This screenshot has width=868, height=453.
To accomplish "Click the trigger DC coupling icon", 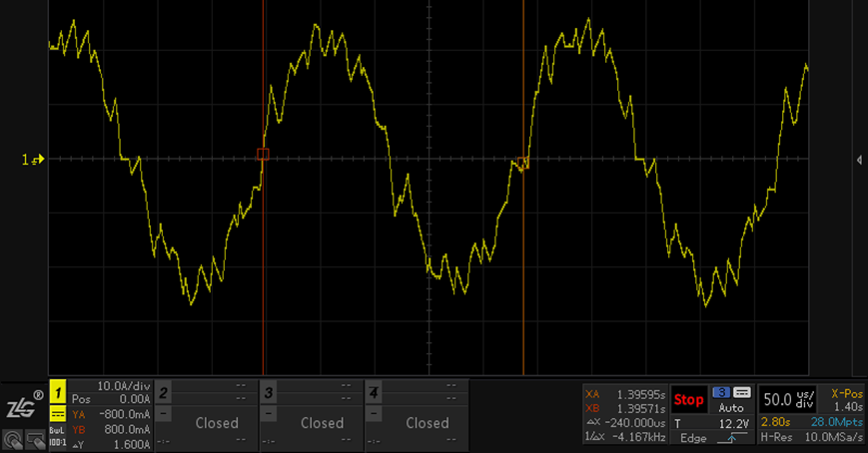I will point(742,393).
